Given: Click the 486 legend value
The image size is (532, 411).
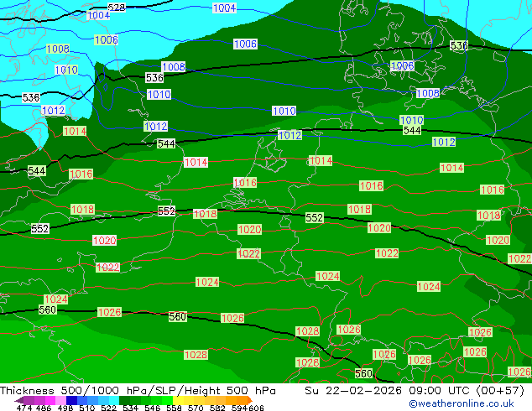Looking at the screenshot, I should click(x=44, y=408).
